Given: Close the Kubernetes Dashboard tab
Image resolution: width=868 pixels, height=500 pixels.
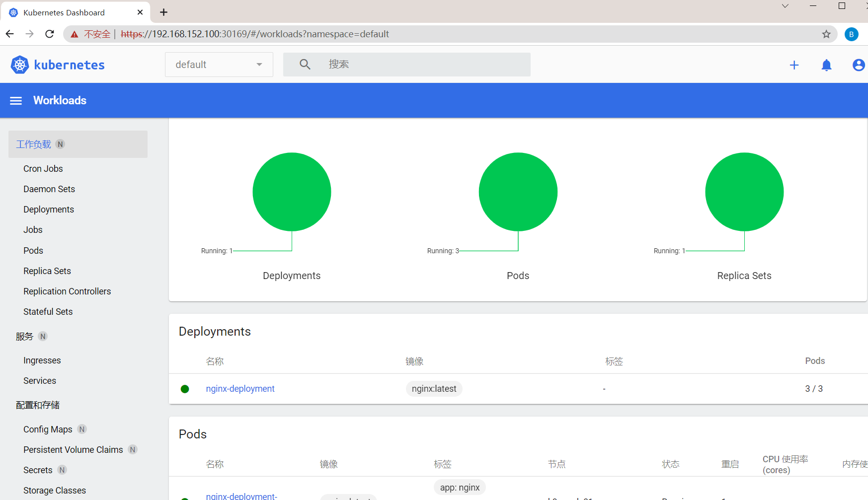Looking at the screenshot, I should pyautogui.click(x=140, y=12).
